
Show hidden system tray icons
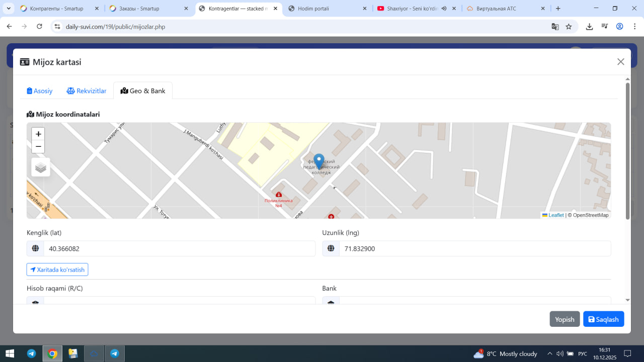tap(549, 353)
